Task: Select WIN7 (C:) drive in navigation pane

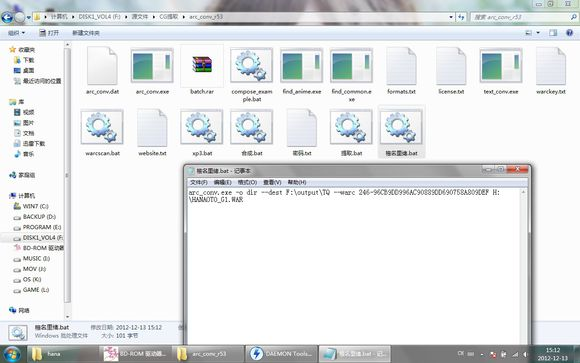Action: click(31, 206)
